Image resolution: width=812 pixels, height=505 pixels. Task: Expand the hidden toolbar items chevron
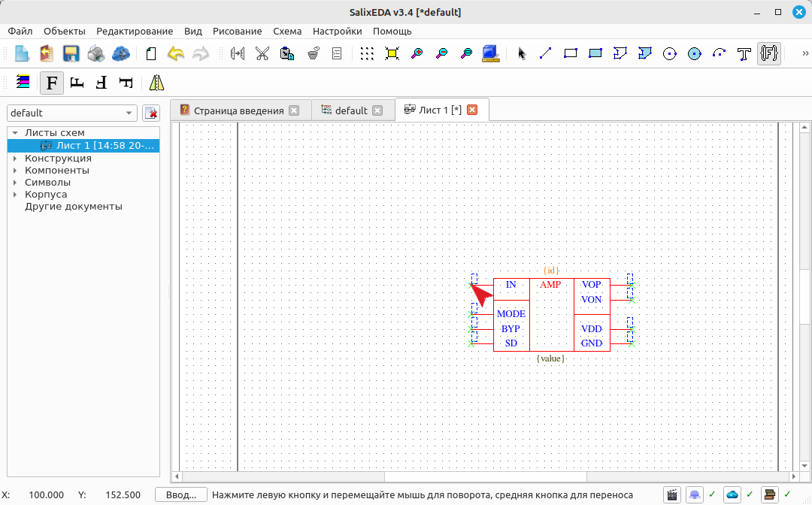[805, 53]
